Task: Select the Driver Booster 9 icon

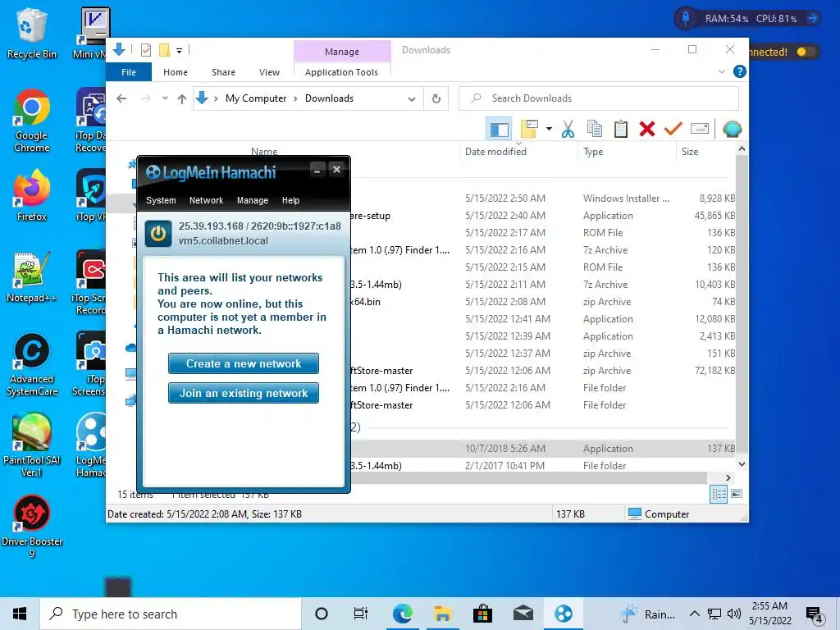Action: (x=32, y=527)
